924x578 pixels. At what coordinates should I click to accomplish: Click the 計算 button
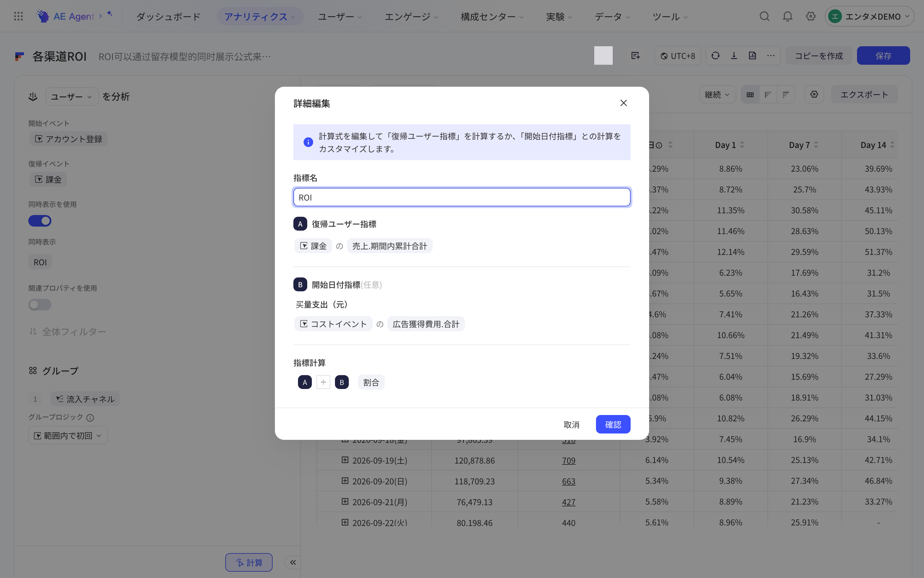249,562
